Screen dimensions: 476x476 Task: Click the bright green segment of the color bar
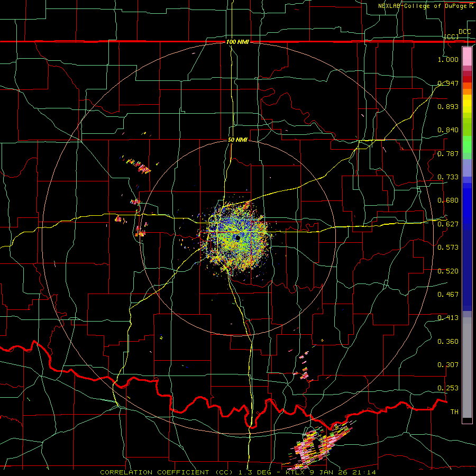tap(467, 144)
